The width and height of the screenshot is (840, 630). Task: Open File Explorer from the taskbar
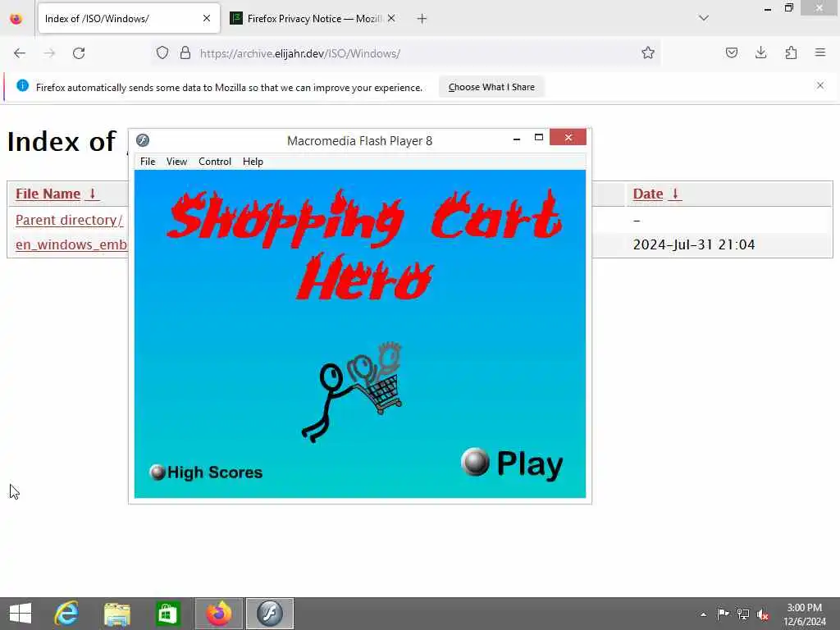[116, 614]
